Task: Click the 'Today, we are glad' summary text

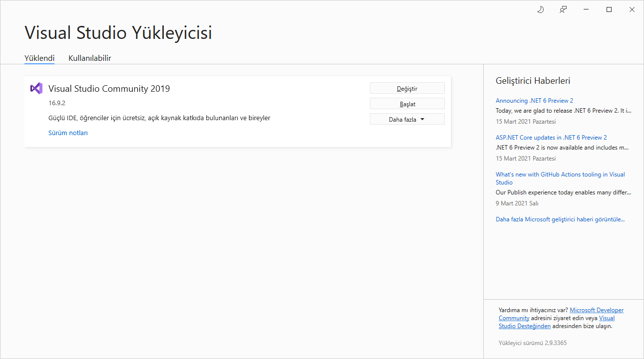Action: pos(564,111)
